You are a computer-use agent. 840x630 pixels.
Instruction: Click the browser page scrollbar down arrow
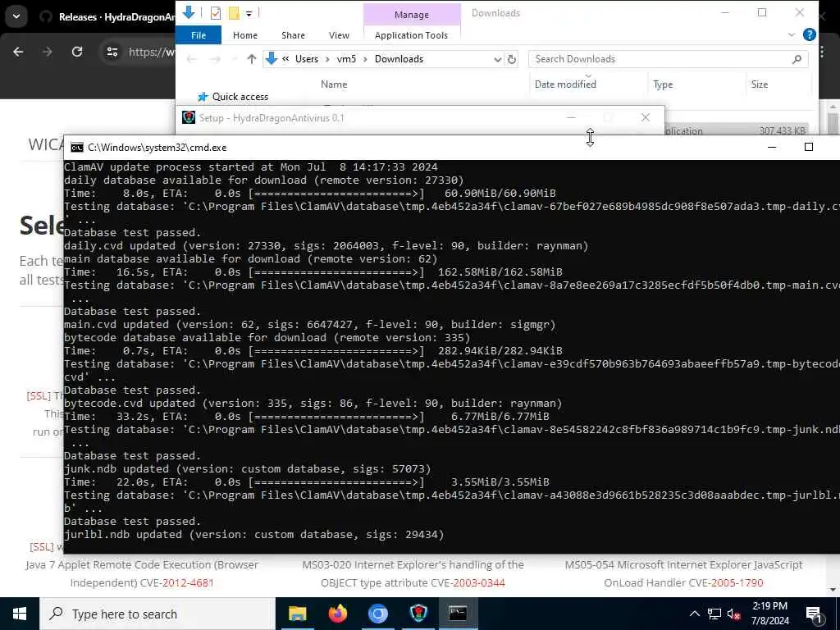pos(833,590)
